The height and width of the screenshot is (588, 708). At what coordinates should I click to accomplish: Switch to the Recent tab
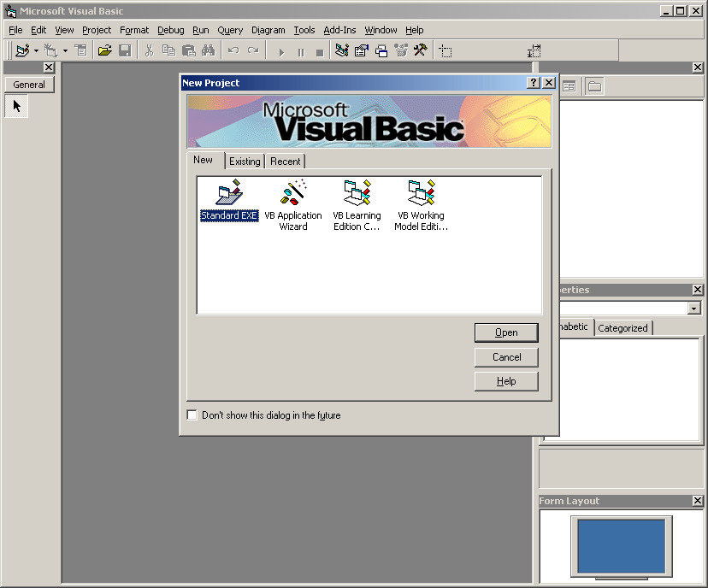click(x=286, y=162)
